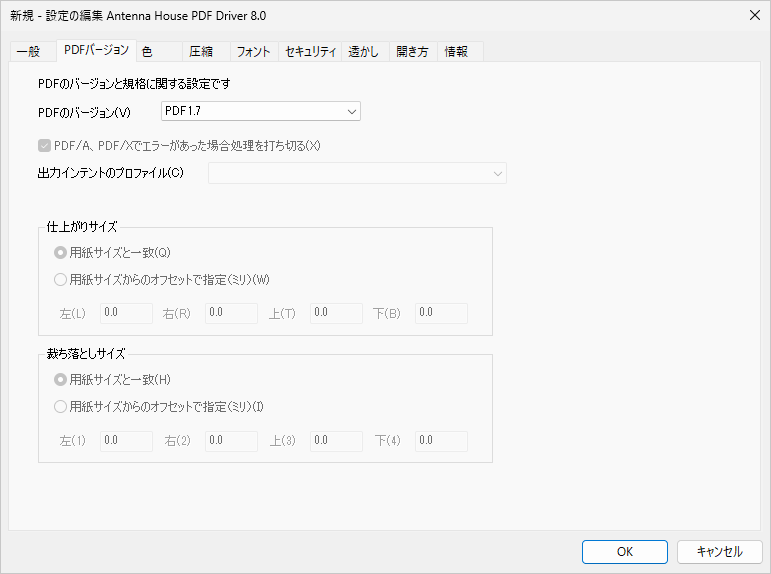
Task: Show the 情報 tab
Action: coord(460,52)
